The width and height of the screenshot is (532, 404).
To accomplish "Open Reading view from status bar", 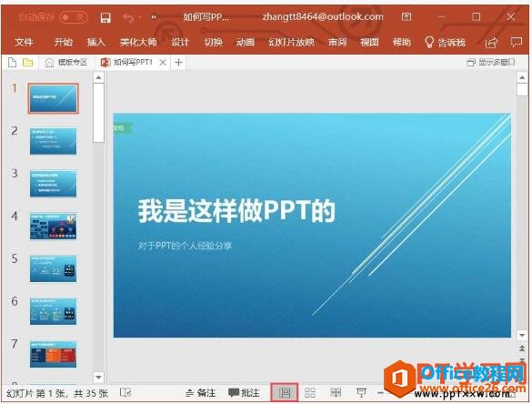I will (336, 392).
